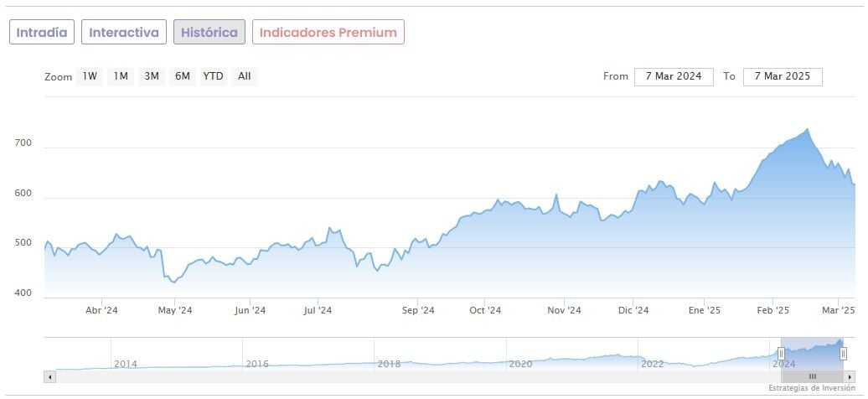The image size is (868, 399).
Task: Click the navigator scrollbar right arrow
Action: [850, 377]
